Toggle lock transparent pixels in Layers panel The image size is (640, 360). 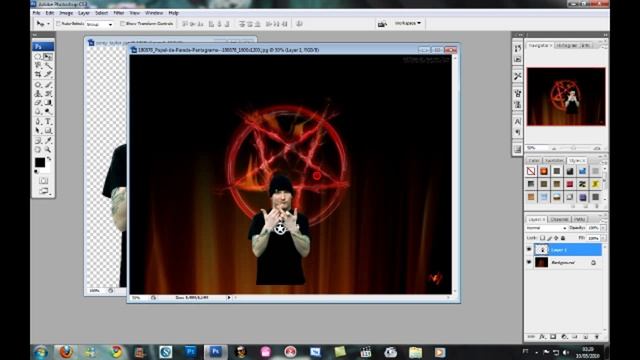542,238
